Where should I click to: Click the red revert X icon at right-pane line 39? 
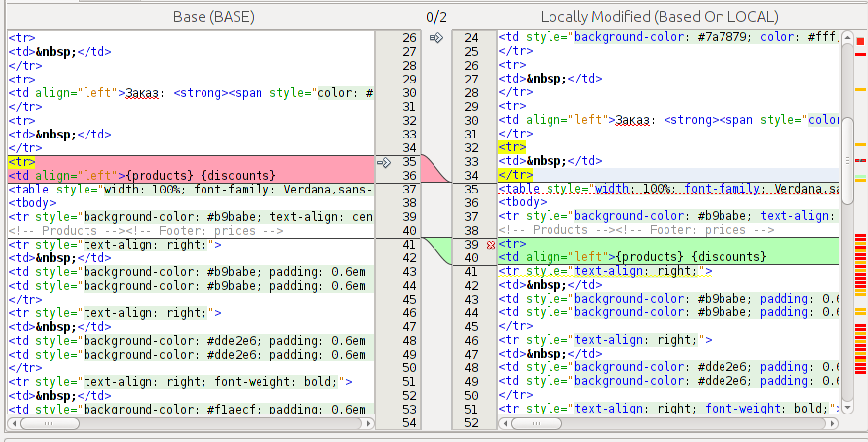pyautogui.click(x=491, y=245)
